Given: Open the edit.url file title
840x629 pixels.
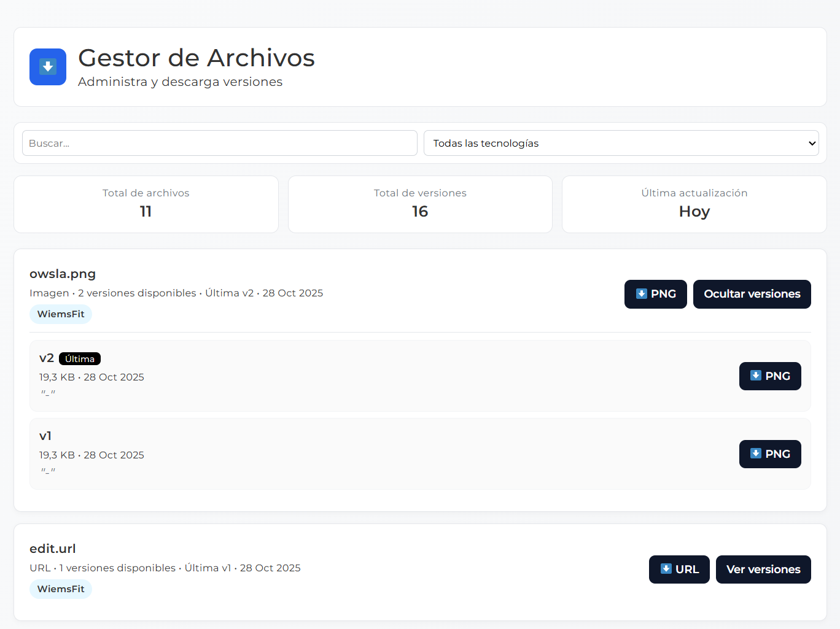Looking at the screenshot, I should [53, 549].
